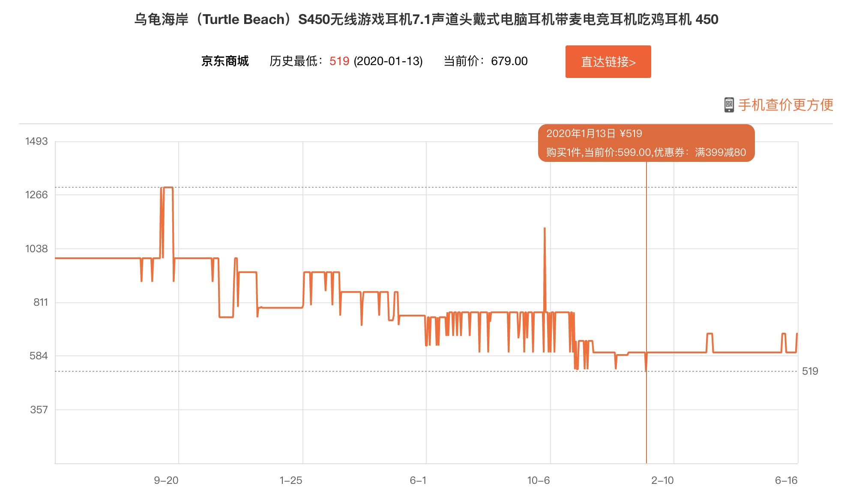The image size is (868, 495).
Task: Click the 满399减80 coupon text in tooltip
Action: (720, 152)
